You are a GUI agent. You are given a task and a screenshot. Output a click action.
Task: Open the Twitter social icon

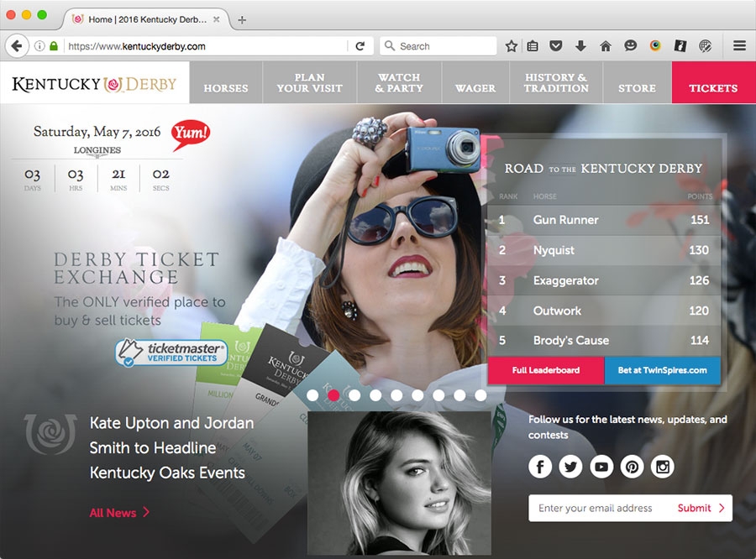(571, 467)
